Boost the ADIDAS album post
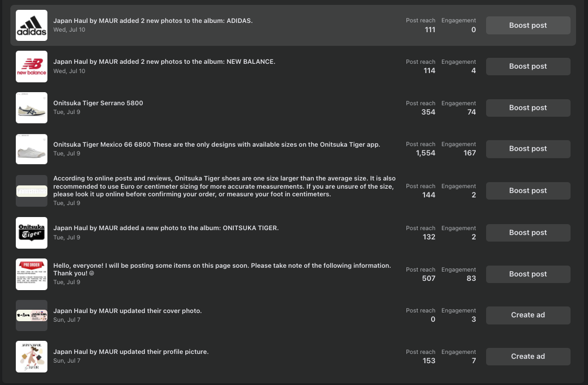588x385 pixels. (x=528, y=26)
